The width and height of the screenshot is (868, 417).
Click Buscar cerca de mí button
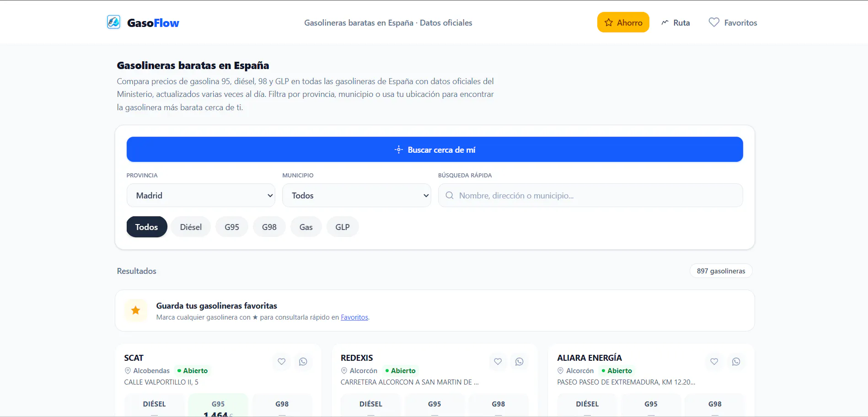434,150
